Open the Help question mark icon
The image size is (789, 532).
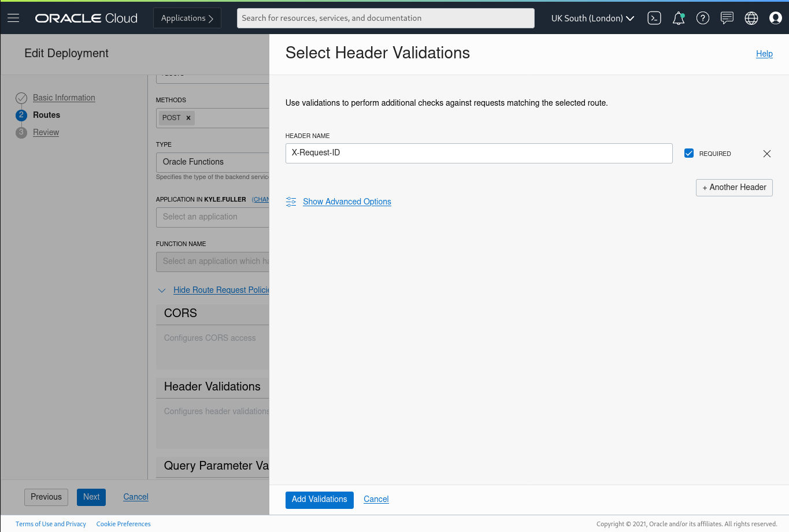point(702,18)
